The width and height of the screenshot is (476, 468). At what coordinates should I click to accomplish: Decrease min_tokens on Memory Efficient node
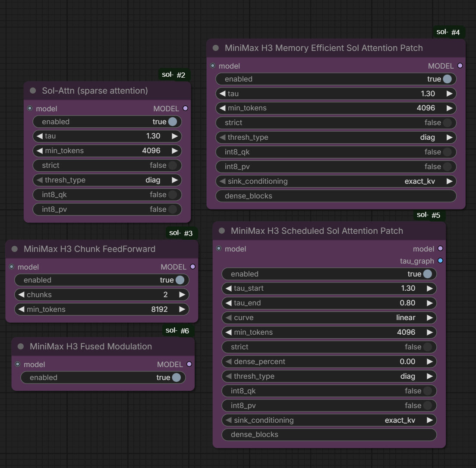pyautogui.click(x=223, y=108)
